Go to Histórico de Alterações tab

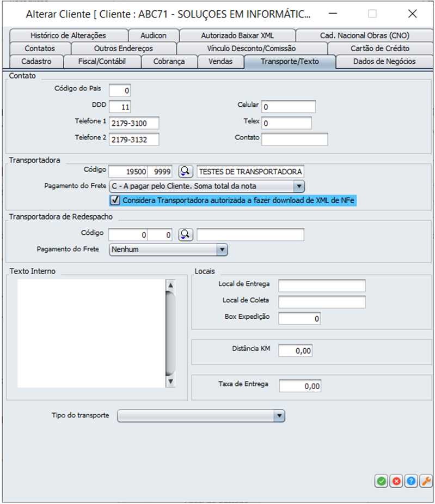(x=69, y=35)
